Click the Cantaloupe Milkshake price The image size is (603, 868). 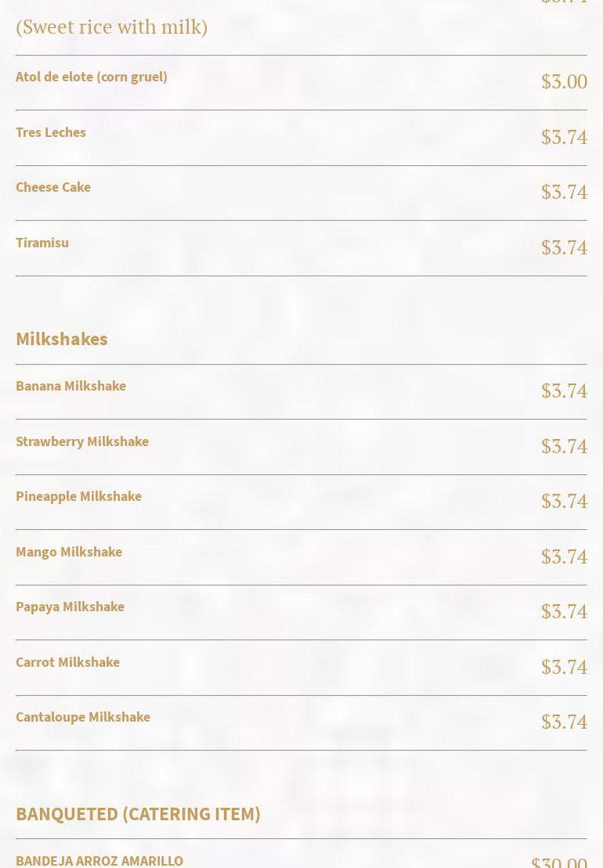tap(564, 722)
